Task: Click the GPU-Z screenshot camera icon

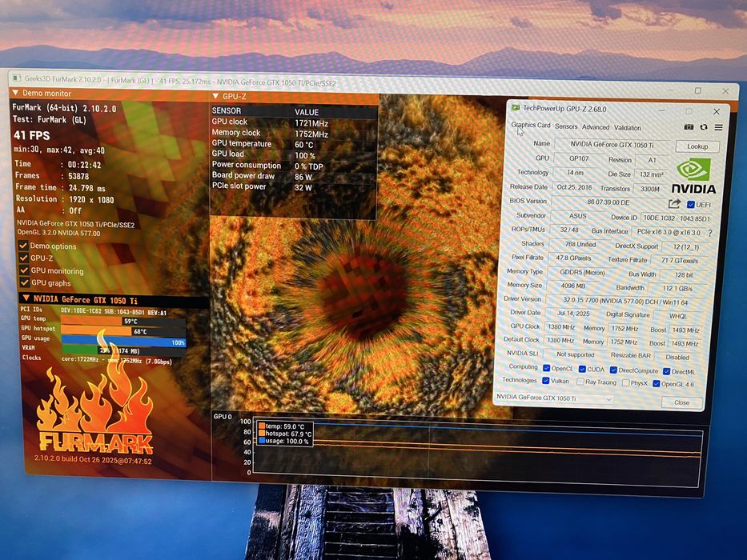Action: coord(689,127)
